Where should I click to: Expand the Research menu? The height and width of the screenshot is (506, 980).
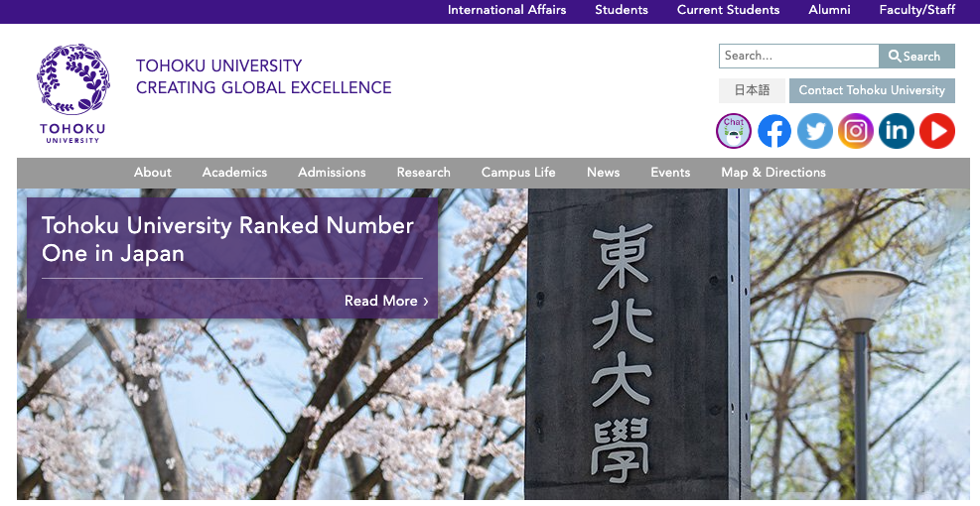click(424, 173)
